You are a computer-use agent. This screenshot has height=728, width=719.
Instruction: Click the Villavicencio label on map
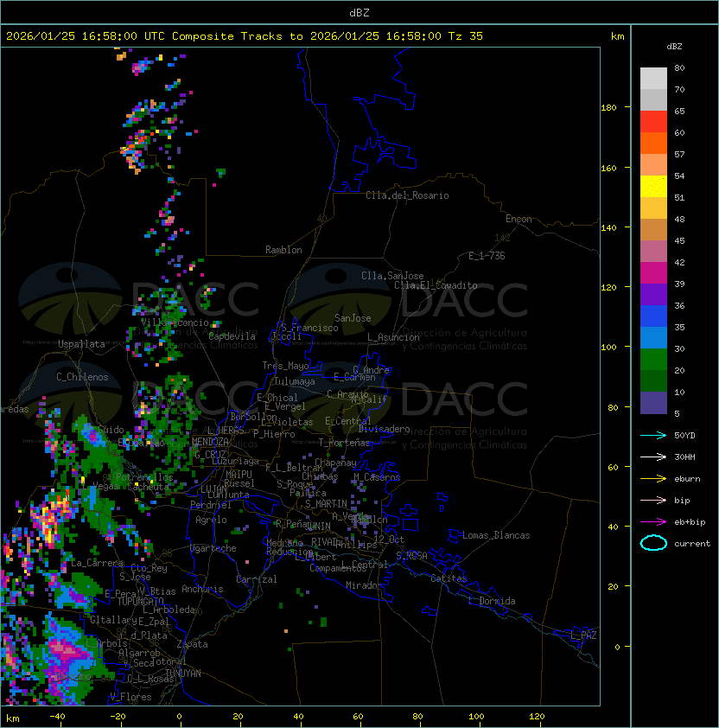(x=175, y=322)
